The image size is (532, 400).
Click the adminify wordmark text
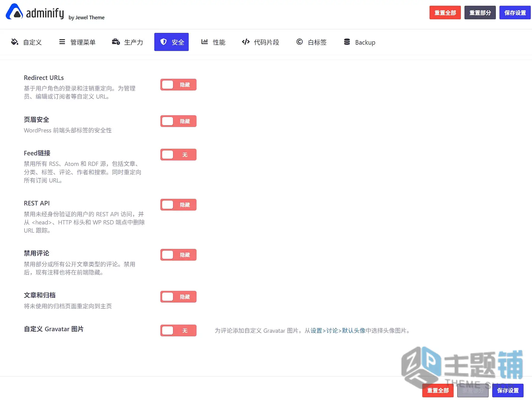(45, 13)
